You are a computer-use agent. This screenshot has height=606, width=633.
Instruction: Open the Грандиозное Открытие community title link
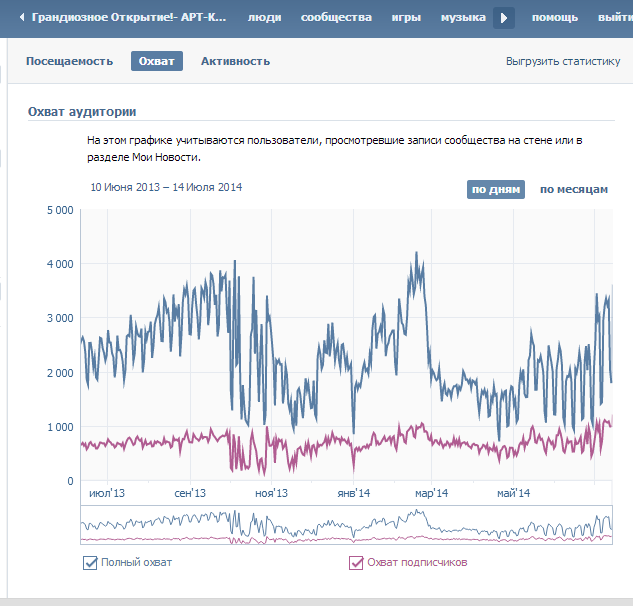[x=128, y=18]
